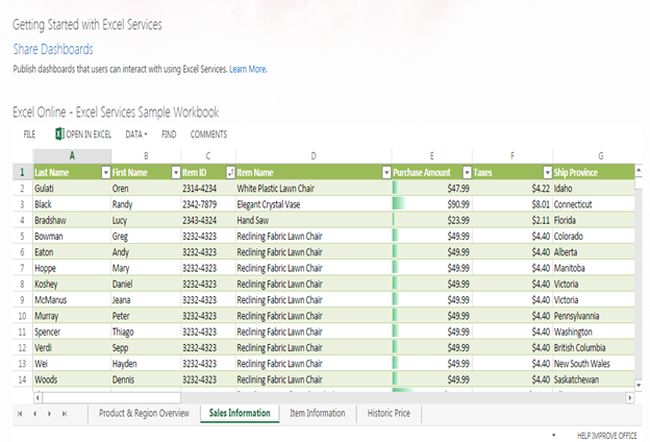Switch to Product & Region Overview sheet
The height and width of the screenshot is (442, 650).
[x=144, y=413]
